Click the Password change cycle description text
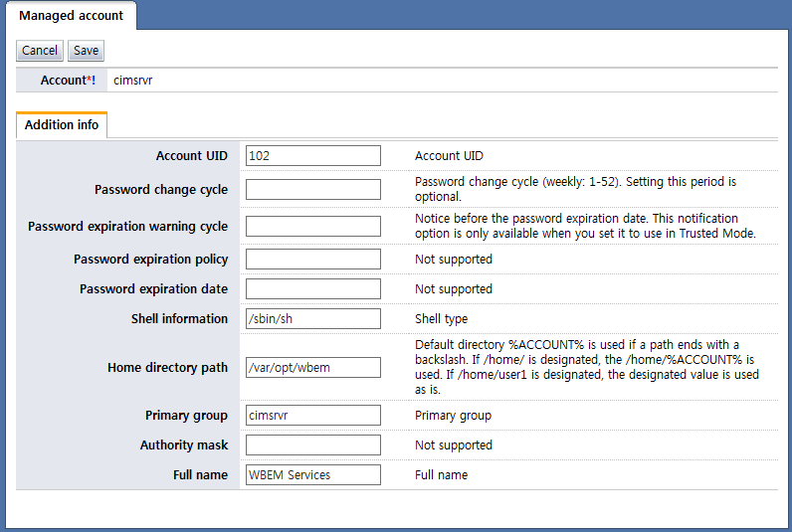792x532 pixels. click(x=575, y=189)
